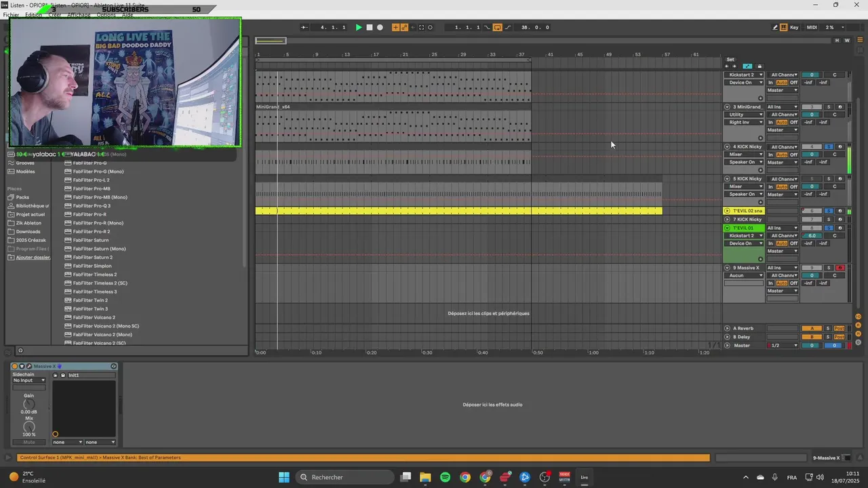Toggle the Punch-Out switch
Image resolution: width=868 pixels, height=488 pixels.
(x=508, y=27)
